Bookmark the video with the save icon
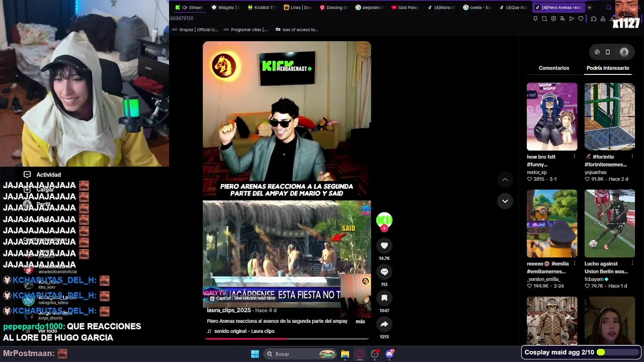The width and height of the screenshot is (644, 362). (384, 298)
